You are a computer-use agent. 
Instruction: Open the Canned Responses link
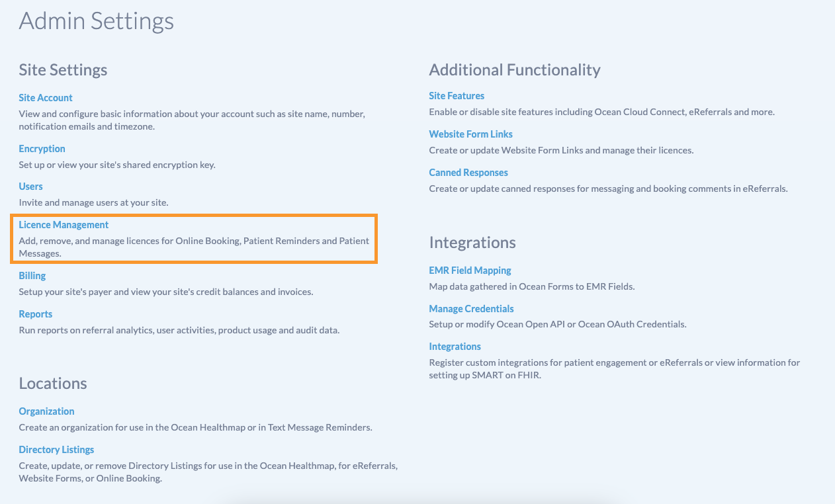pos(468,173)
